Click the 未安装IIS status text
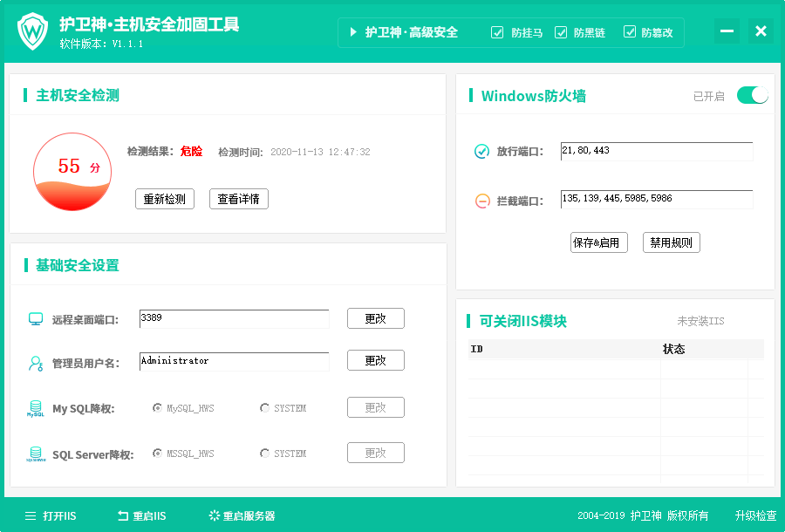This screenshot has width=785, height=532. pyautogui.click(x=700, y=321)
